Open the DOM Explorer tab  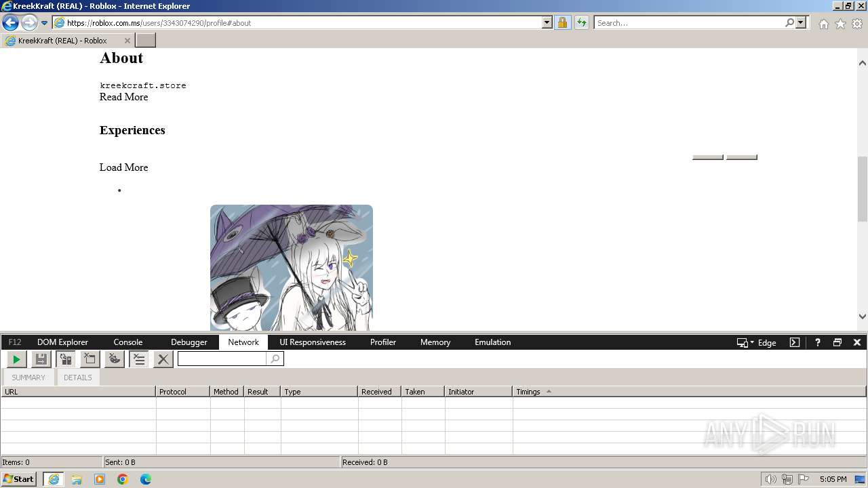pos(62,342)
